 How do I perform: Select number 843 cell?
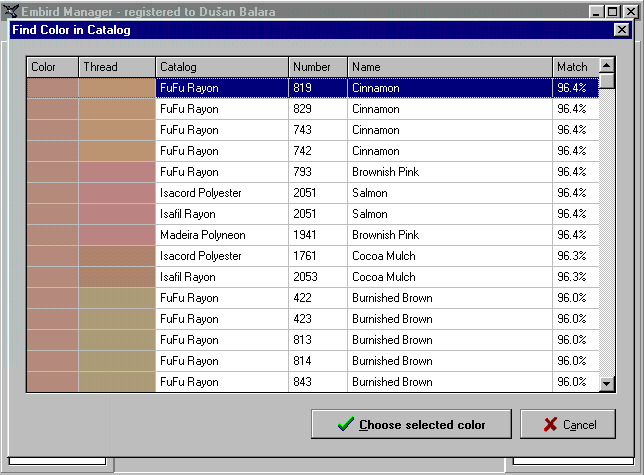[318, 382]
